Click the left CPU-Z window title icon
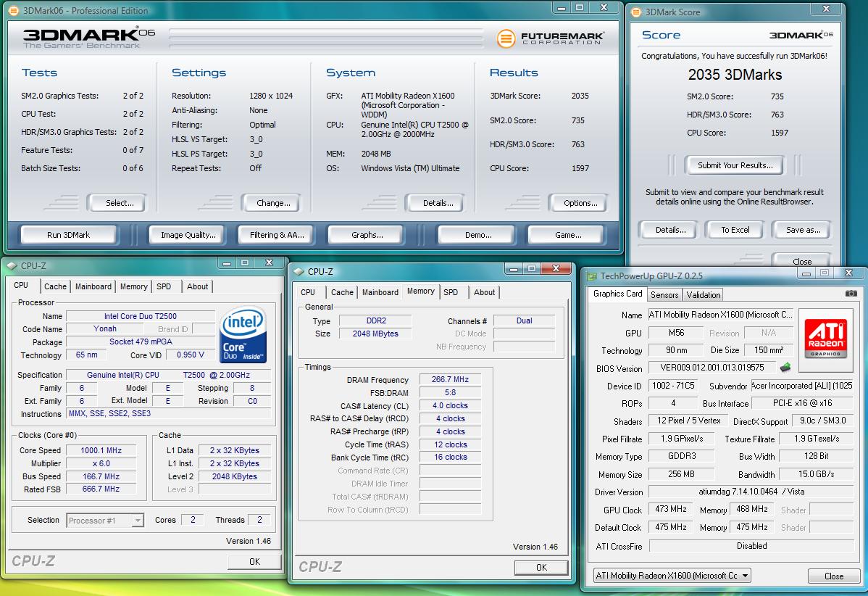 (12, 266)
